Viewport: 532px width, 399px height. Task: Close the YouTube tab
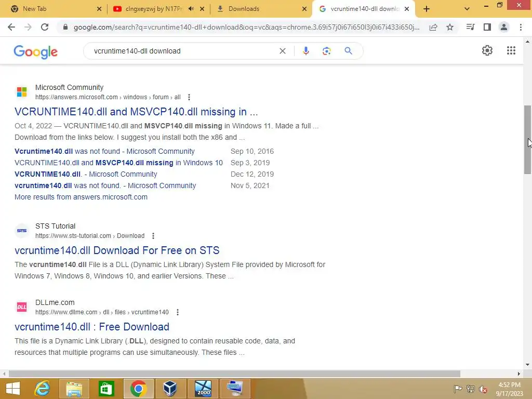click(202, 9)
